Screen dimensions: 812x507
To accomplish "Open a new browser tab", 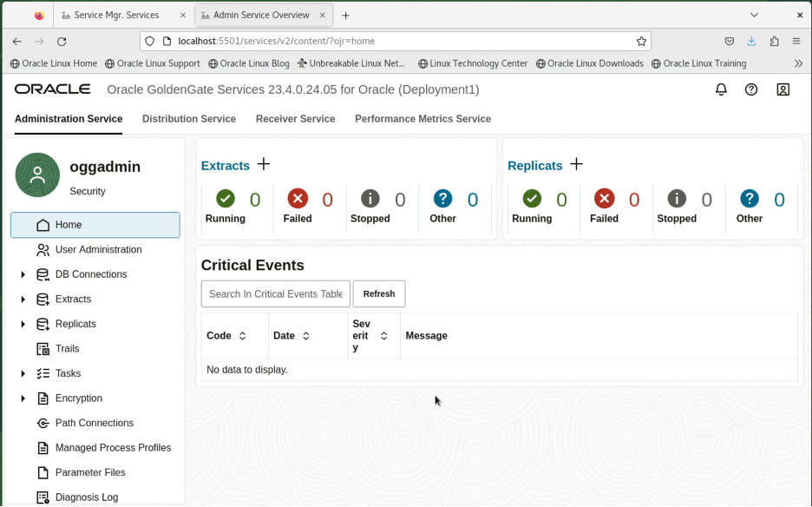I will pos(346,16).
